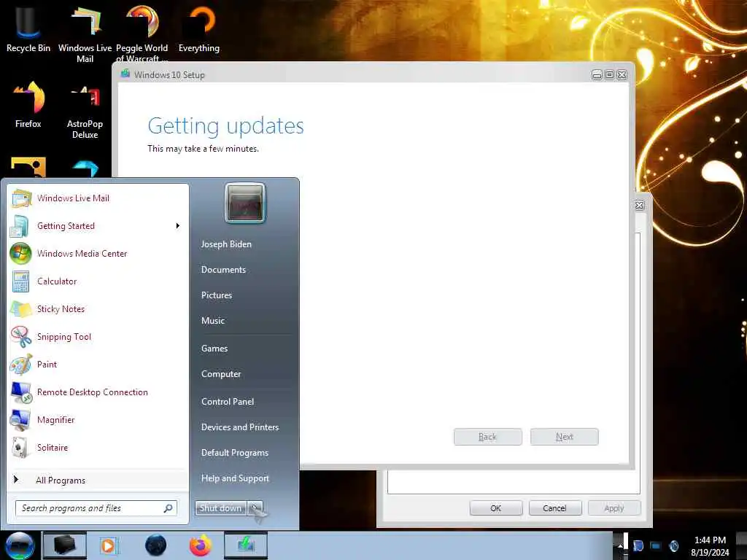Click the user account picture in Start menu
Image resolution: width=747 pixels, height=560 pixels.
coord(245,203)
